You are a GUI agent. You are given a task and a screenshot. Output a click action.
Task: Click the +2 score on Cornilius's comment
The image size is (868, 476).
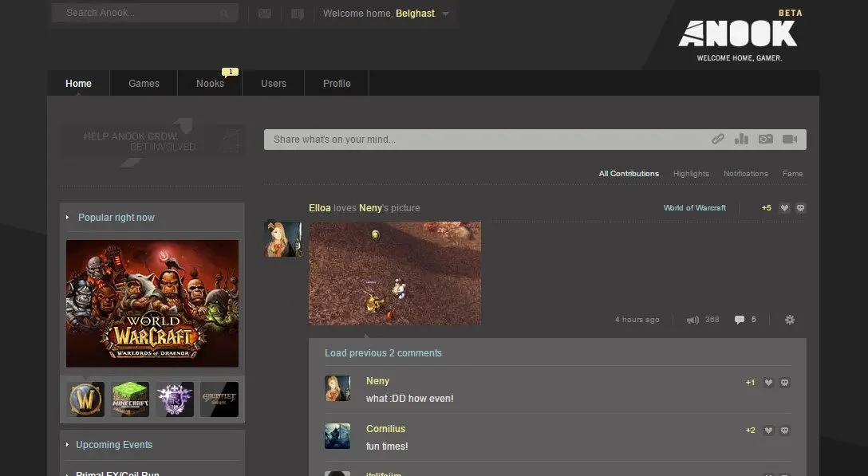coord(750,431)
